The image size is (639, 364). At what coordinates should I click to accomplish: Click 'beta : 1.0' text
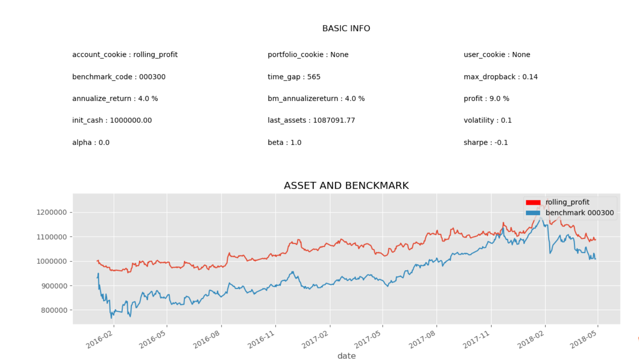(285, 143)
